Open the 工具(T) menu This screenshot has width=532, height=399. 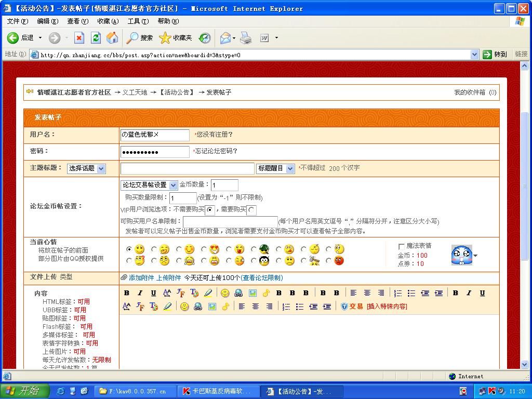coord(138,21)
